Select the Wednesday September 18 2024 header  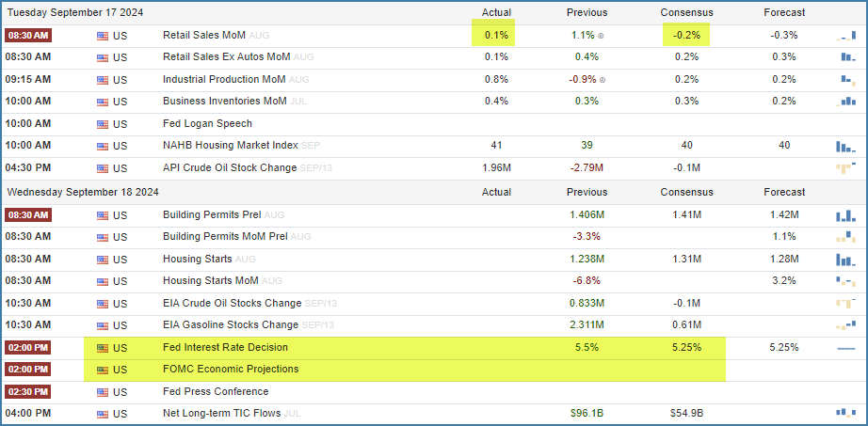83,192
